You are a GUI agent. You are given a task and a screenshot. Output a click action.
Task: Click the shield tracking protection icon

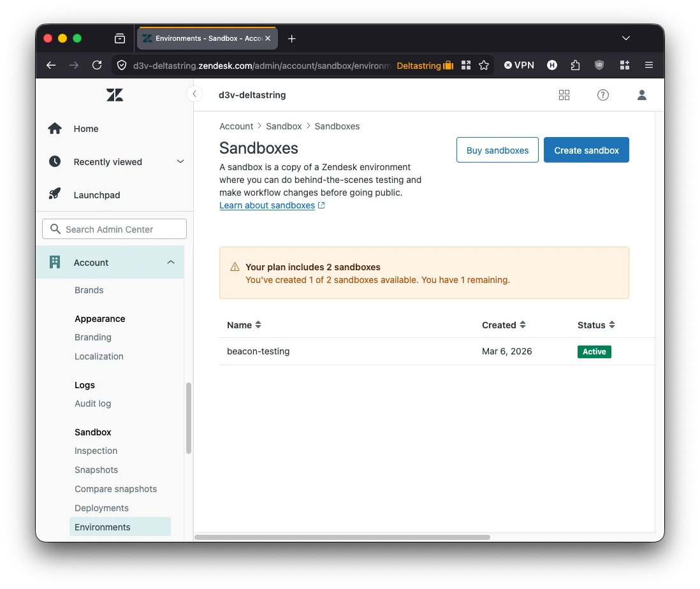click(x=121, y=65)
